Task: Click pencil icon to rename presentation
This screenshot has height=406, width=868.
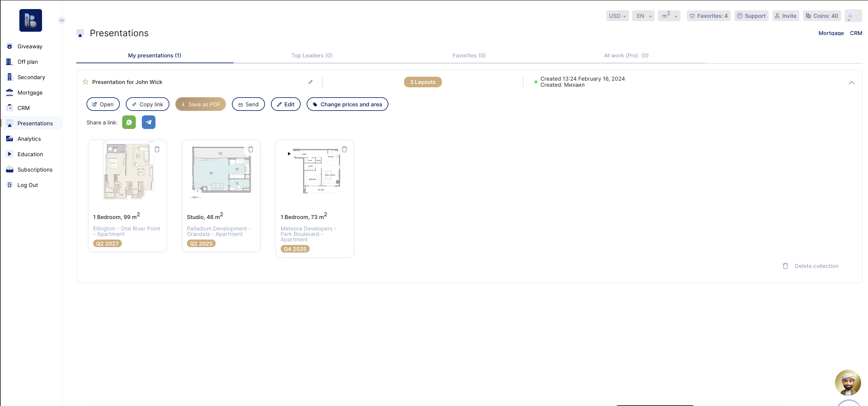Action: (x=310, y=82)
